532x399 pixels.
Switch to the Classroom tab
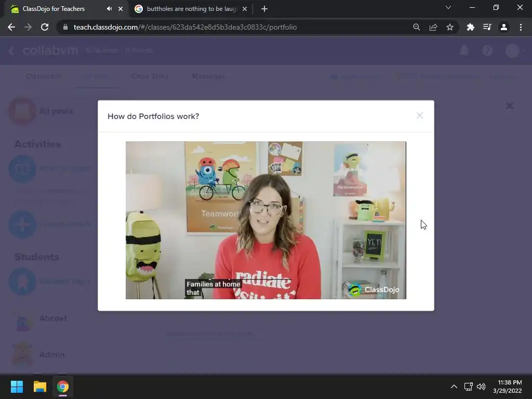pyautogui.click(x=43, y=76)
